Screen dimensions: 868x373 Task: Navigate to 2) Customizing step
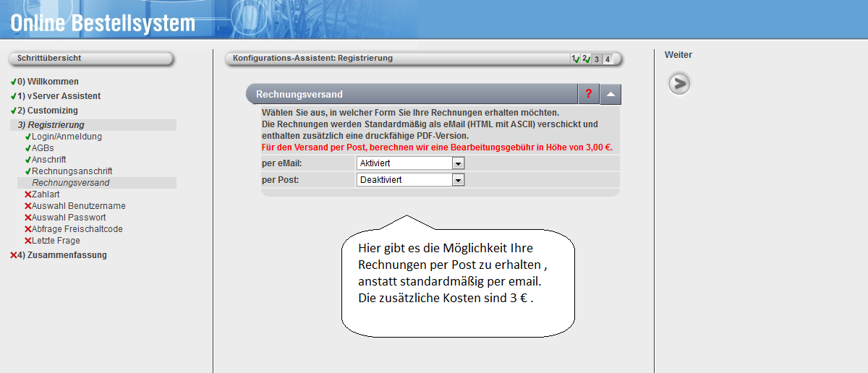48,111
